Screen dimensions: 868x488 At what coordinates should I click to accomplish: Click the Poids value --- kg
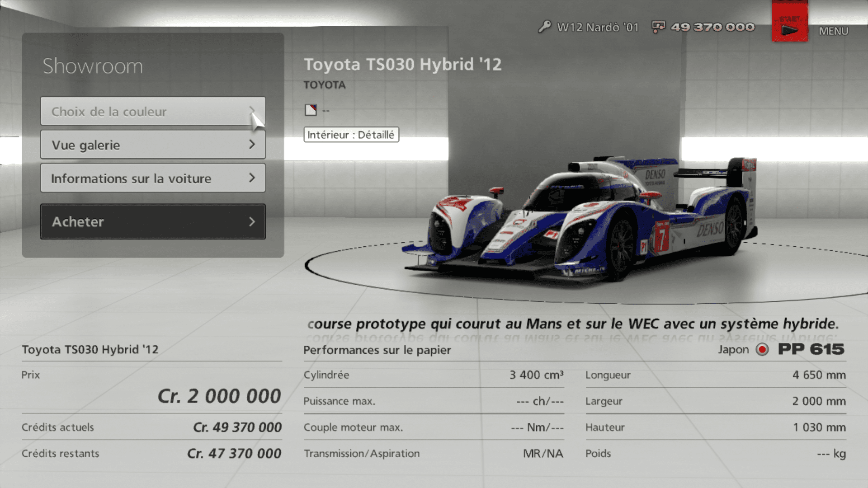831,453
